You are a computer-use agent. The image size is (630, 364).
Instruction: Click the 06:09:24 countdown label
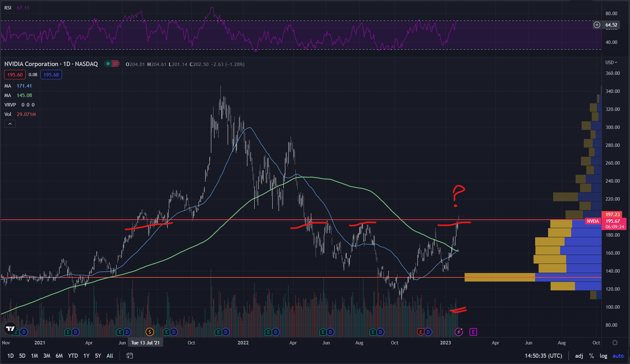tap(615, 227)
